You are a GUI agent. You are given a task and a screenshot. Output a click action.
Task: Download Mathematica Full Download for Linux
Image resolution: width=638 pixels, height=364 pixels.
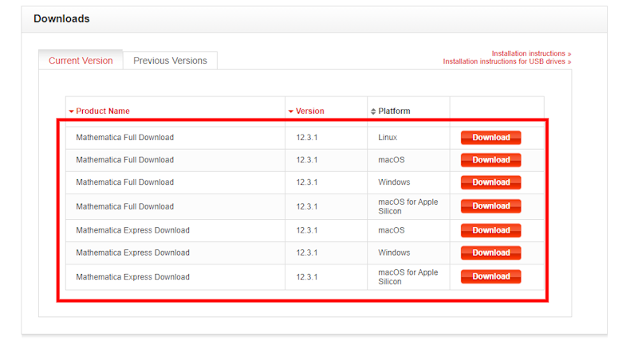490,138
